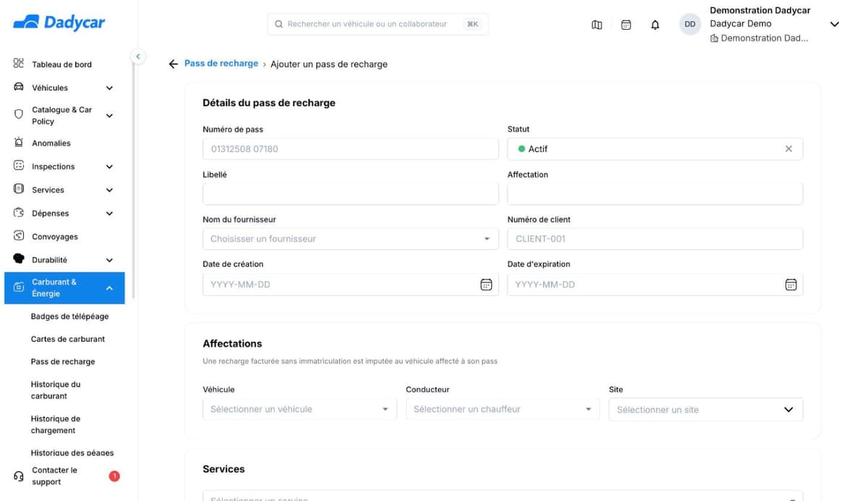The width and height of the screenshot is (868, 501).
Task: Open Cartes de carburant submenu
Action: (x=68, y=339)
